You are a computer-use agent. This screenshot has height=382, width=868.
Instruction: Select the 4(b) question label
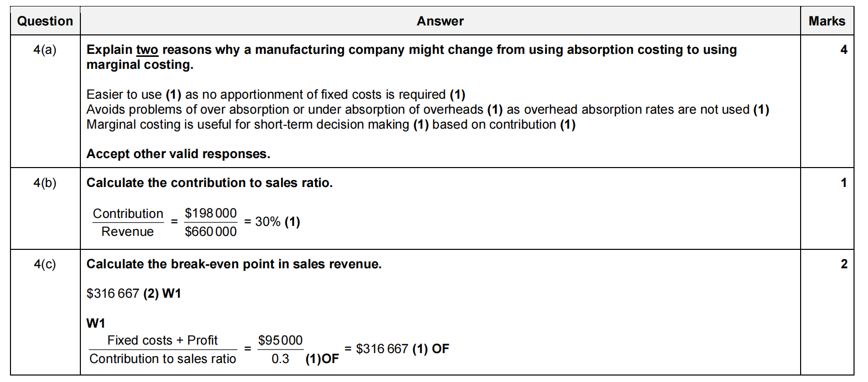coord(45,183)
